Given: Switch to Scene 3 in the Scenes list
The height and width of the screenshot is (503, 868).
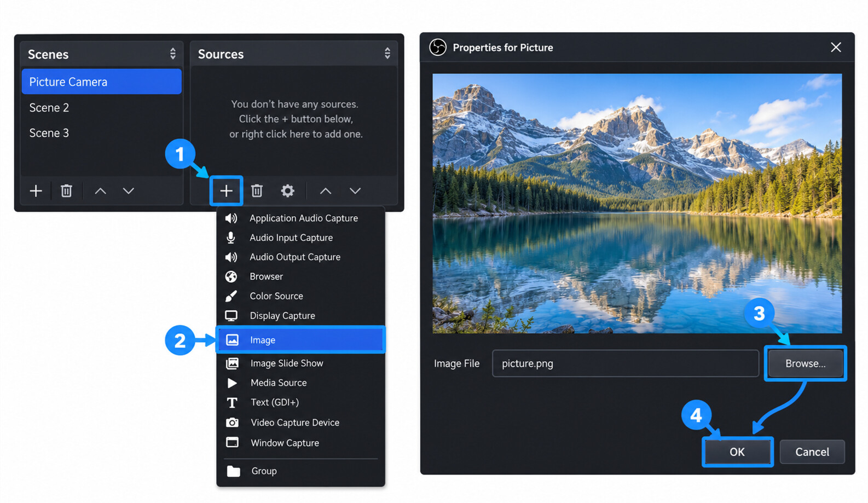Looking at the screenshot, I should pos(101,133).
